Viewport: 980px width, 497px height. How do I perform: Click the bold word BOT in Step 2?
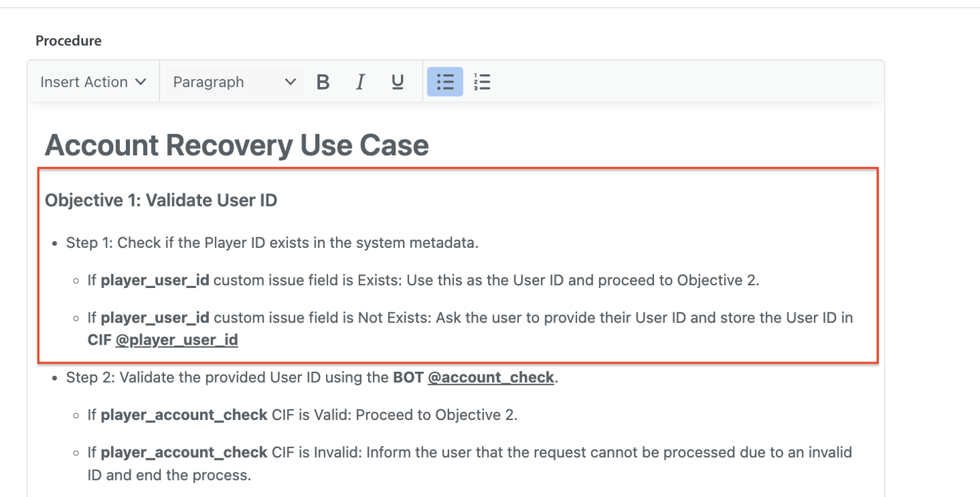point(408,377)
